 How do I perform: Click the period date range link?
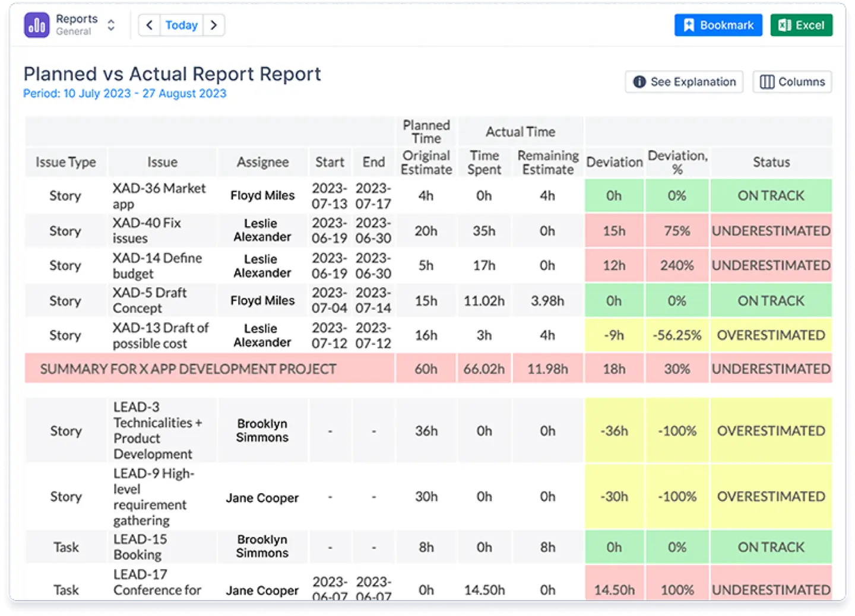click(x=125, y=93)
